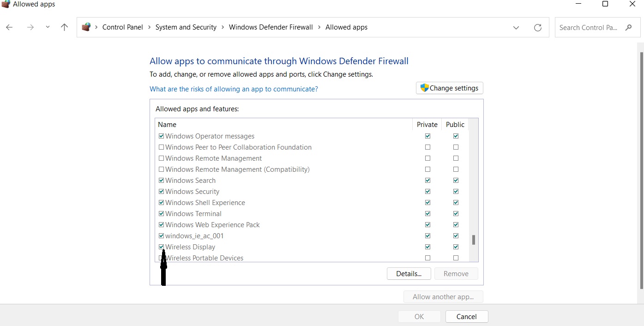This screenshot has width=644, height=326.
Task: Click the shield icon on Change settings
Action: click(x=424, y=88)
